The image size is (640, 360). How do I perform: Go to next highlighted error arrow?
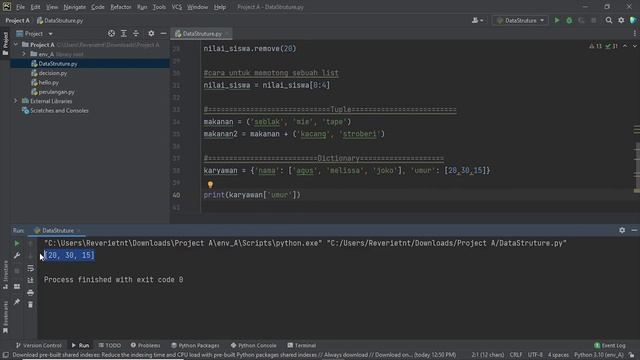click(x=634, y=46)
